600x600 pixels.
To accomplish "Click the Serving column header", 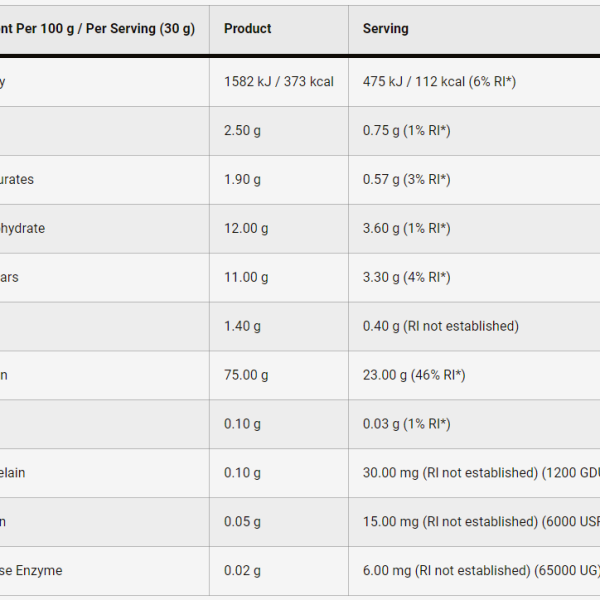I will click(x=386, y=29).
